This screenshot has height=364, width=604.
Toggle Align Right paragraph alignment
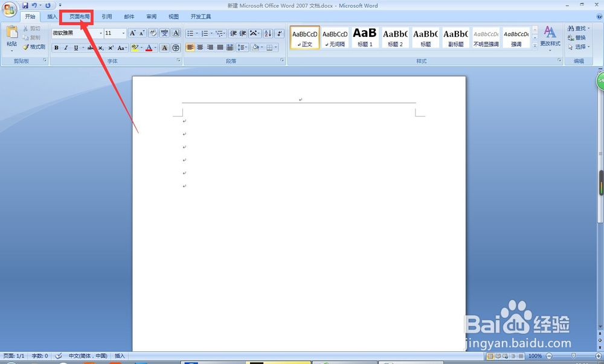210,47
